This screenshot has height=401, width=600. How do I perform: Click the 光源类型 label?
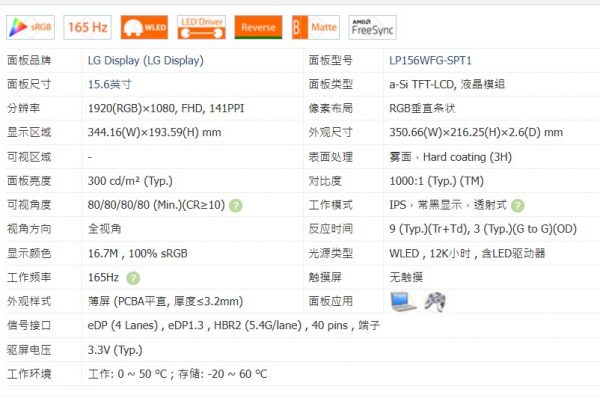331,253
